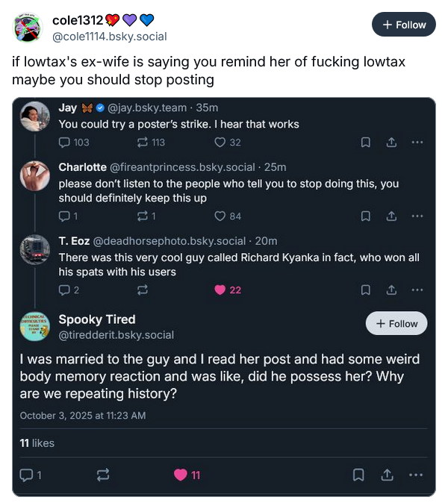
Task: Open more options on Jay's post
Action: coord(417,143)
